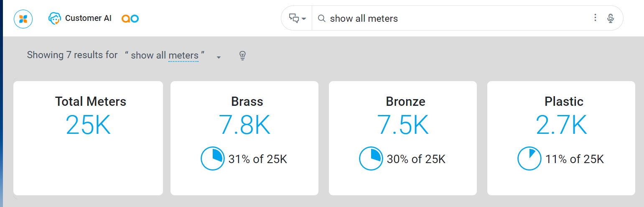Click the 'Customer AI' label
This screenshot has height=207, width=644.
[88, 18]
